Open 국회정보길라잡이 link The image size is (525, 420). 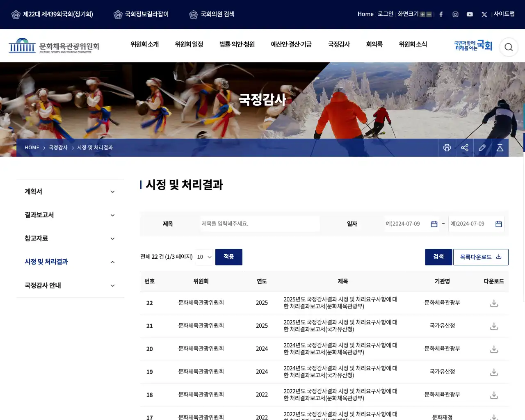coord(141,14)
